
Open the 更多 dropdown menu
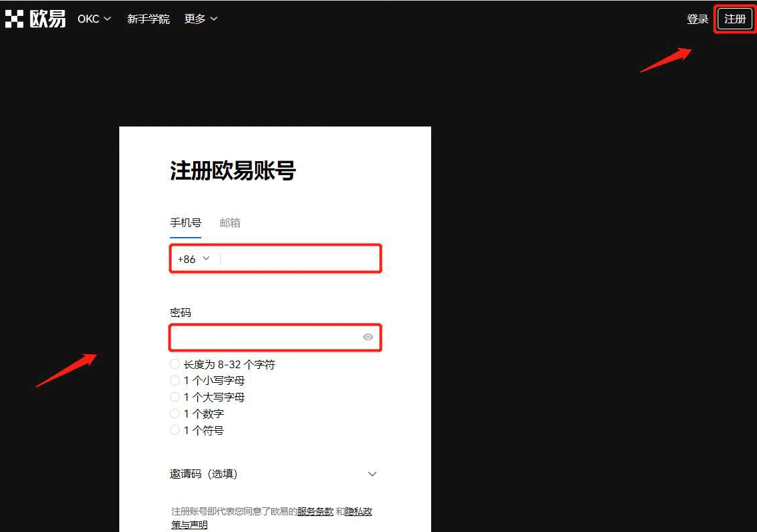(x=199, y=19)
